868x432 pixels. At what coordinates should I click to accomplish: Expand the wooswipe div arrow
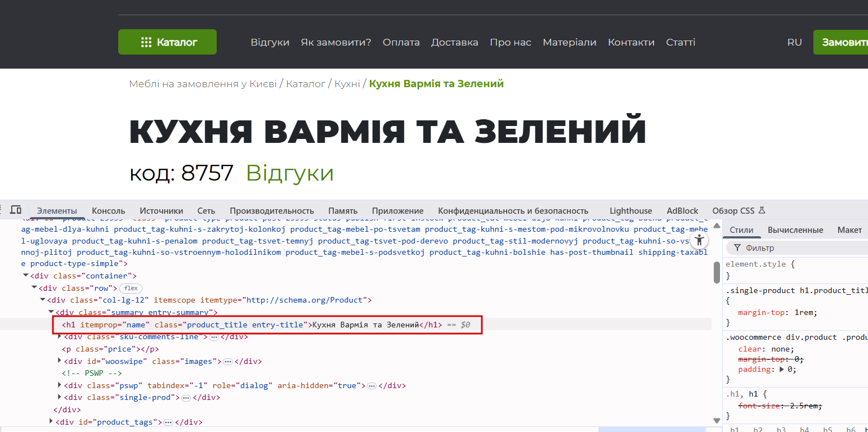pyautogui.click(x=60, y=361)
